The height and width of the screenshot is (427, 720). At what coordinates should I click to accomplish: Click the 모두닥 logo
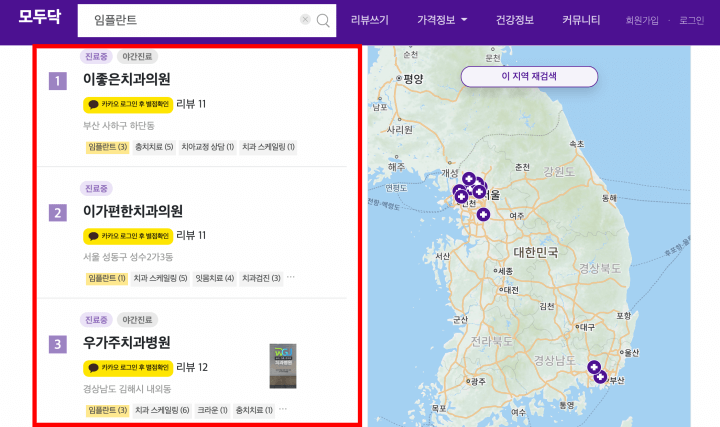click(39, 17)
